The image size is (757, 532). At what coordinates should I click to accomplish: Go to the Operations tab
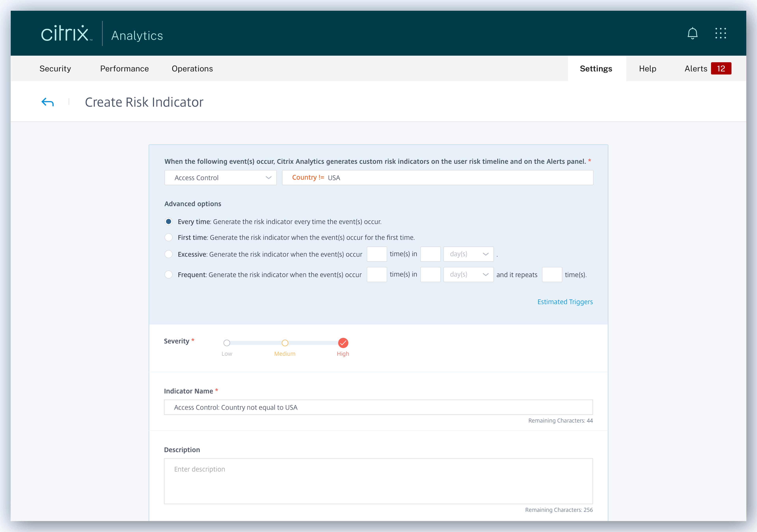click(192, 69)
